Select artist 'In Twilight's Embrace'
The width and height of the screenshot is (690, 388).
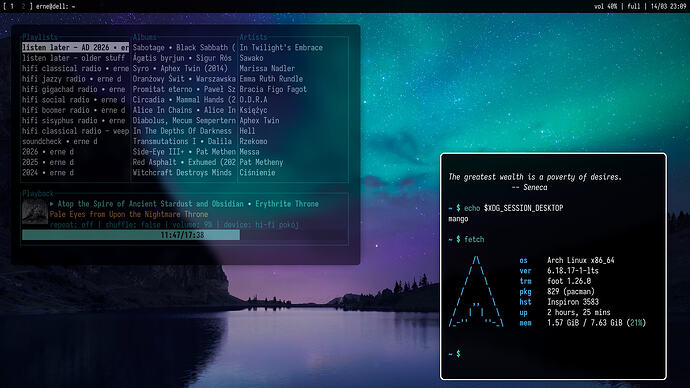[x=281, y=48]
